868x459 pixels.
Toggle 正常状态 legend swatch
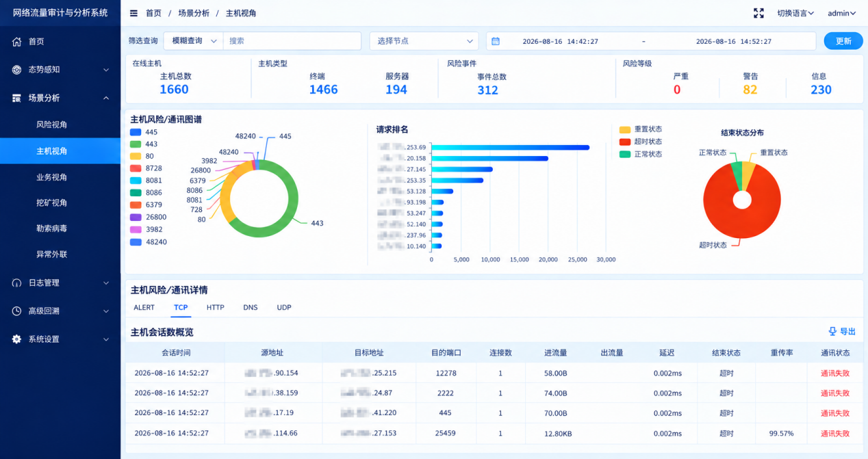point(624,154)
